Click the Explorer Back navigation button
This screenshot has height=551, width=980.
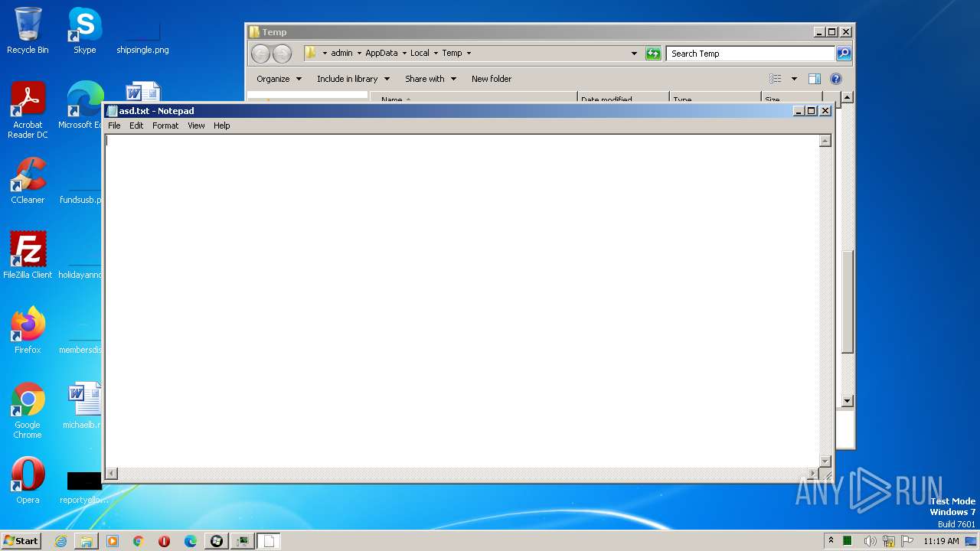pyautogui.click(x=260, y=54)
